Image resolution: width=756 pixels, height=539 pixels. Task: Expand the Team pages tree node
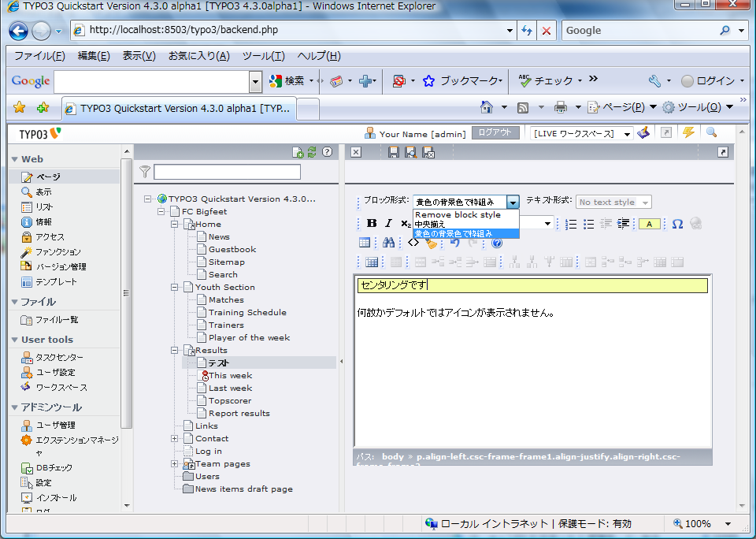pos(175,463)
